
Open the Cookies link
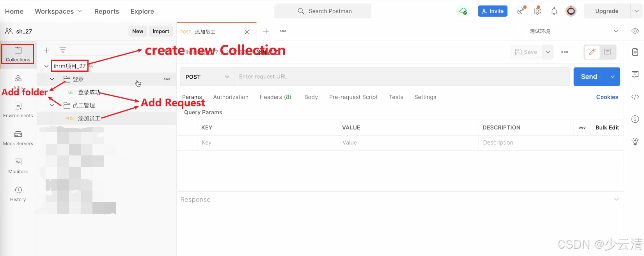tap(607, 97)
